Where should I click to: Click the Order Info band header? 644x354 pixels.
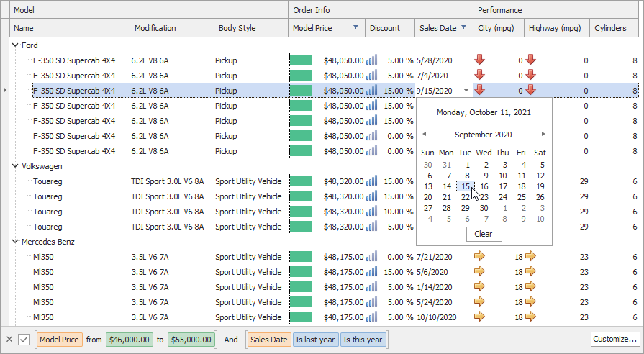pyautogui.click(x=381, y=10)
